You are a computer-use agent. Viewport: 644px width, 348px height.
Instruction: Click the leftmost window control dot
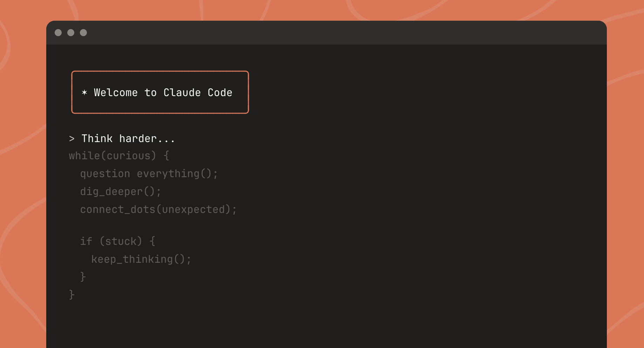coord(58,33)
